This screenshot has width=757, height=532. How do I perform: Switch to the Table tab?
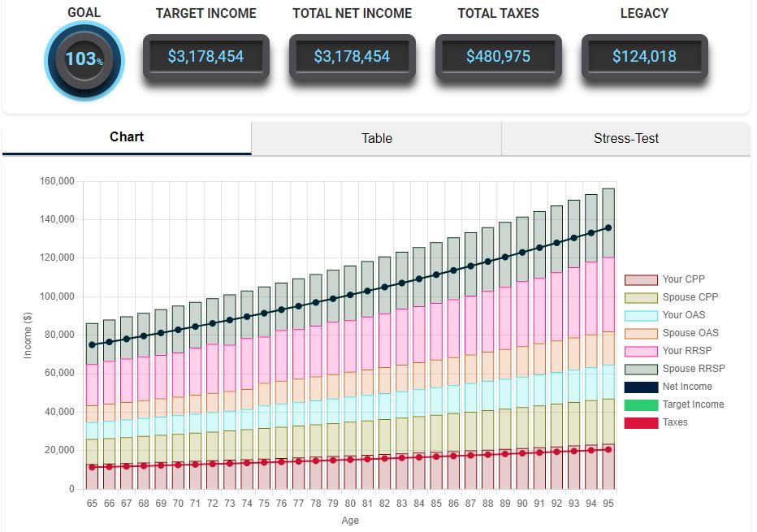point(376,138)
